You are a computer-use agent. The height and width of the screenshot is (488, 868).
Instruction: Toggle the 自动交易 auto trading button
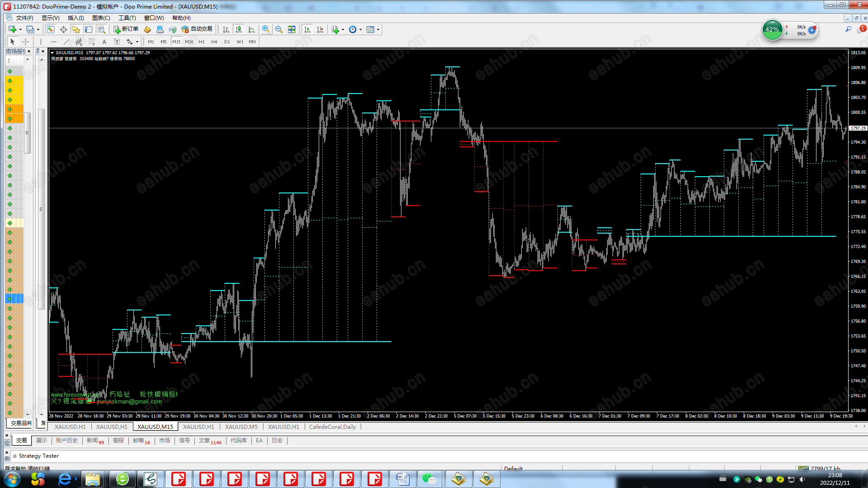pos(197,29)
